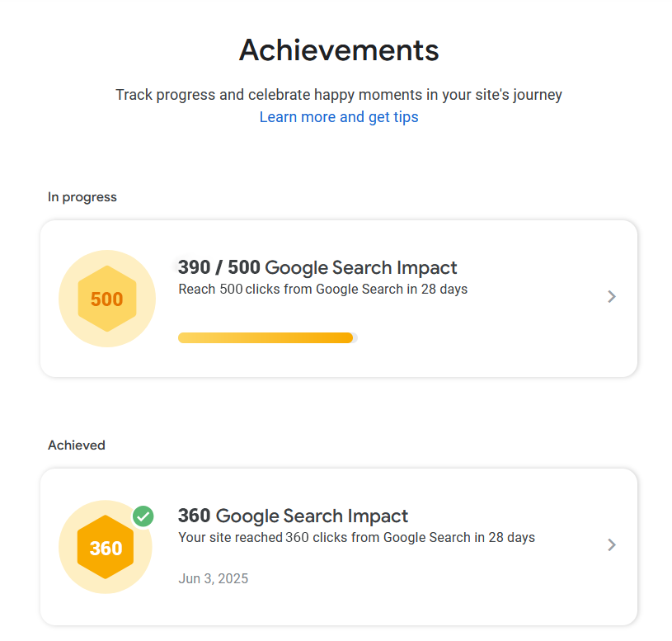
Task: Click the 'Jun 3, 2025' achievement date
Action: coord(213,578)
